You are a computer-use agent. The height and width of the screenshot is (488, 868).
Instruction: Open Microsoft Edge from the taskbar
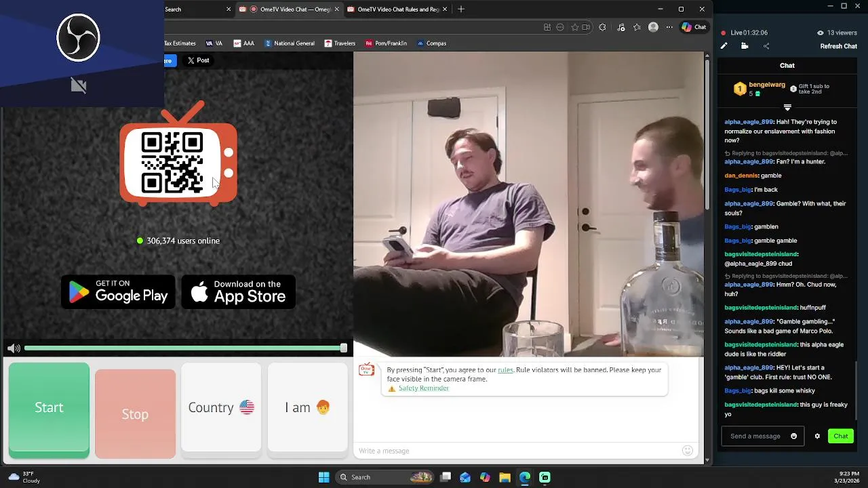525,477
